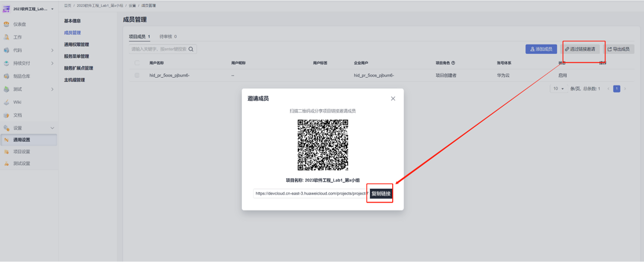Click the 添加成员 add member button

[x=541, y=49]
